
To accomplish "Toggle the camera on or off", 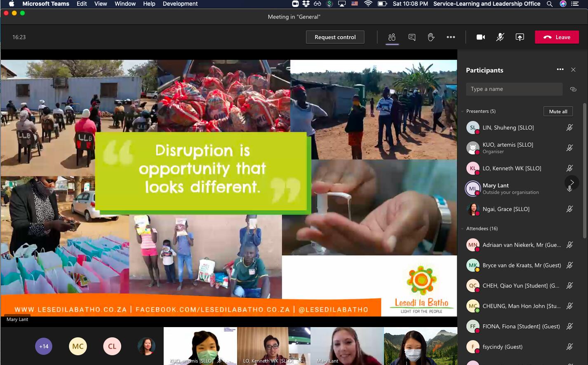I will point(480,37).
